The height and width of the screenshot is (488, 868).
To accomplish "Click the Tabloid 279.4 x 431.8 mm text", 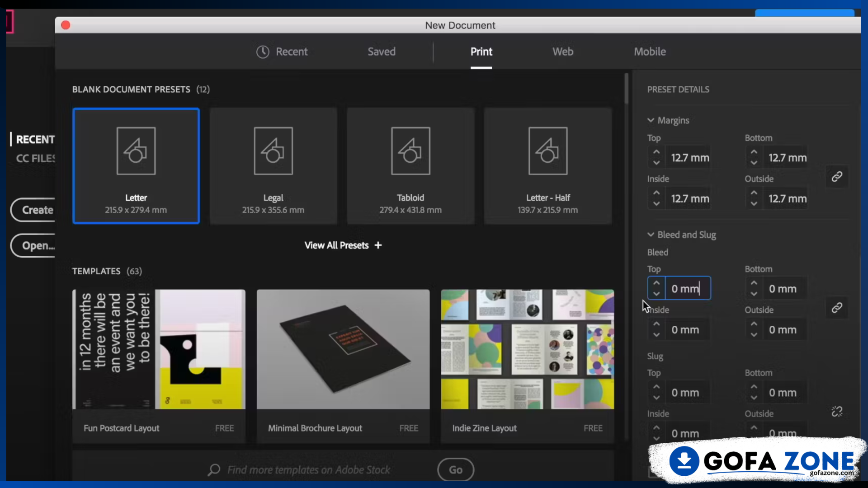I will 410,204.
